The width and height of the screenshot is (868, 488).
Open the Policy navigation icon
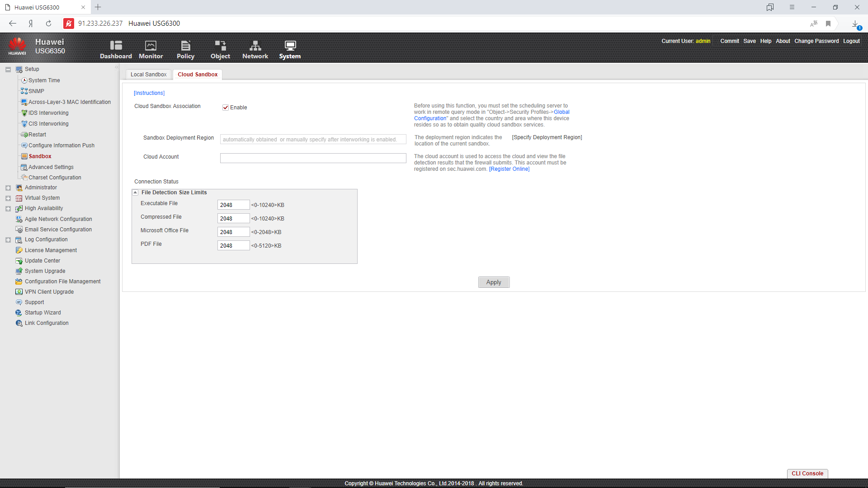point(185,46)
